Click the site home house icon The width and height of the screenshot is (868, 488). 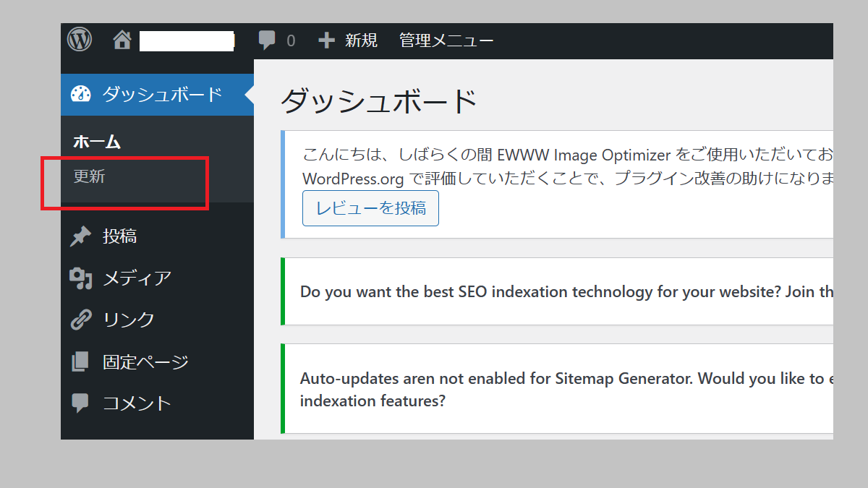click(x=122, y=40)
